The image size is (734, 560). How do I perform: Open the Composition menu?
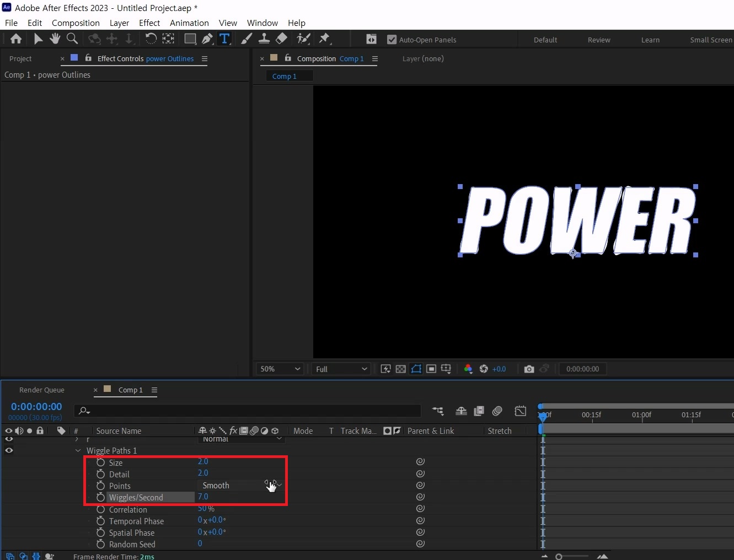click(76, 23)
